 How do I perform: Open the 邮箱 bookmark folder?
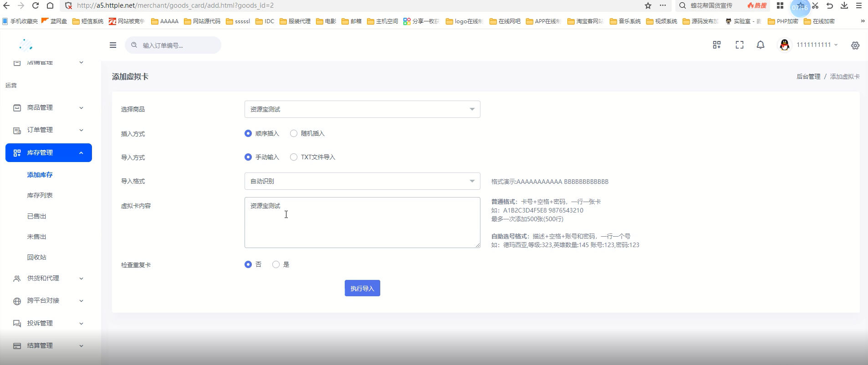[x=352, y=21]
